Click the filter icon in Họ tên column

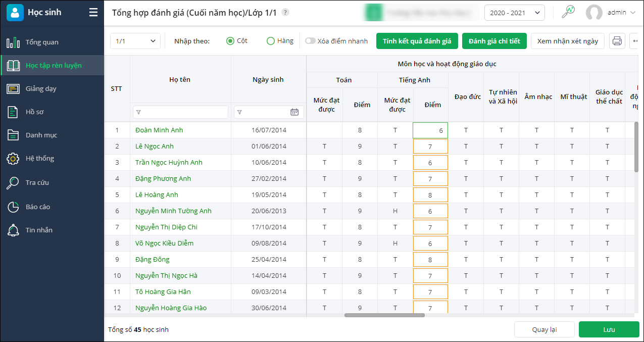pyautogui.click(x=139, y=112)
